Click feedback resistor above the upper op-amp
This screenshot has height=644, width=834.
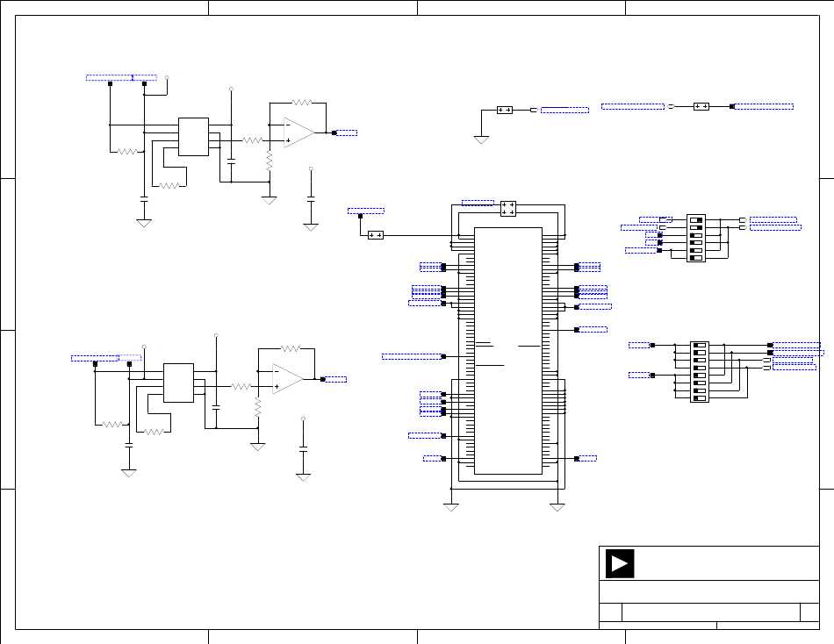302,102
